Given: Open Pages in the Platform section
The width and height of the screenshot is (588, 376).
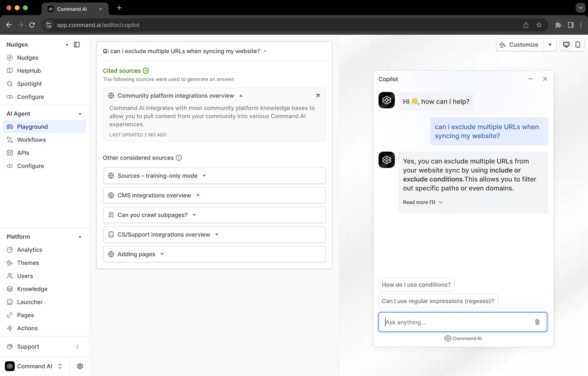Looking at the screenshot, I should 45,315.
